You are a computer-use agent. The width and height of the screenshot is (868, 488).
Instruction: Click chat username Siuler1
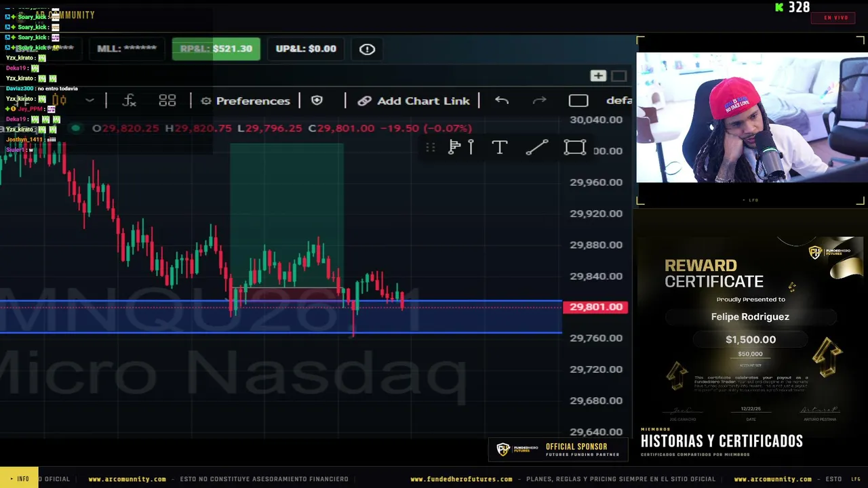coord(15,150)
